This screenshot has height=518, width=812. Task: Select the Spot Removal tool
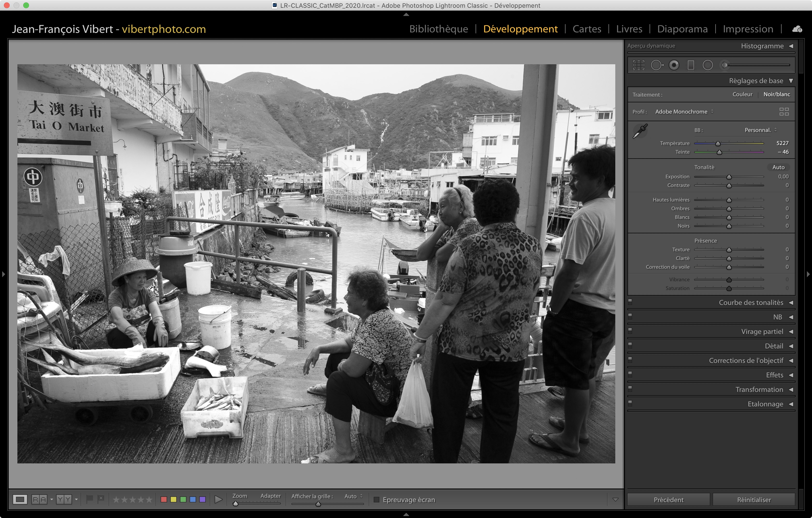point(656,65)
